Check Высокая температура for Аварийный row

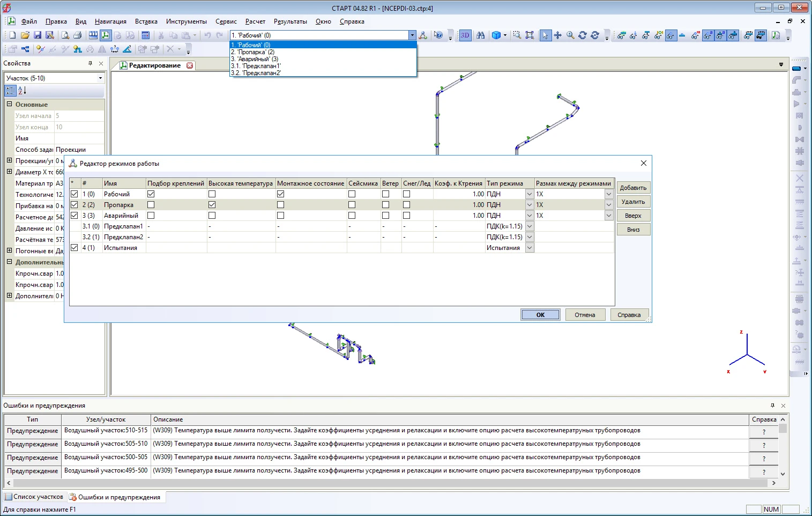click(212, 216)
